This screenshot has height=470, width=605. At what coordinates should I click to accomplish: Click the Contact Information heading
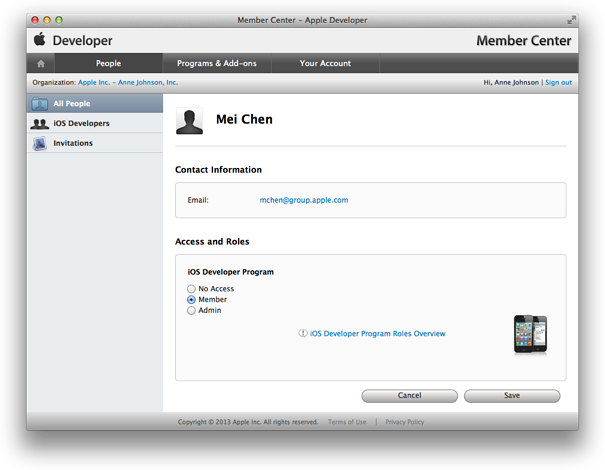click(218, 170)
